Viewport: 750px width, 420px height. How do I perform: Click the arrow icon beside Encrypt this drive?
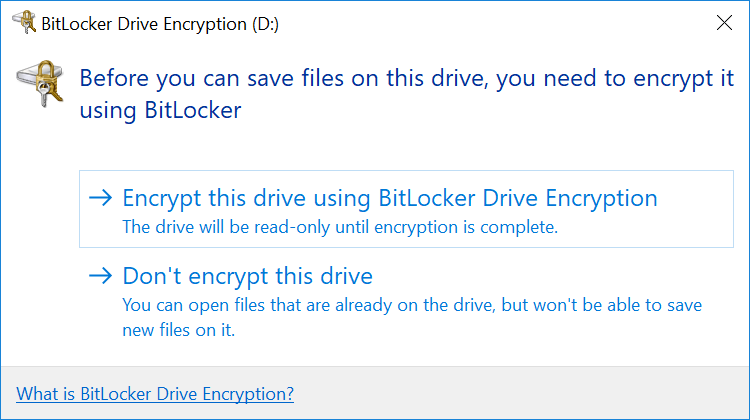[x=100, y=198]
